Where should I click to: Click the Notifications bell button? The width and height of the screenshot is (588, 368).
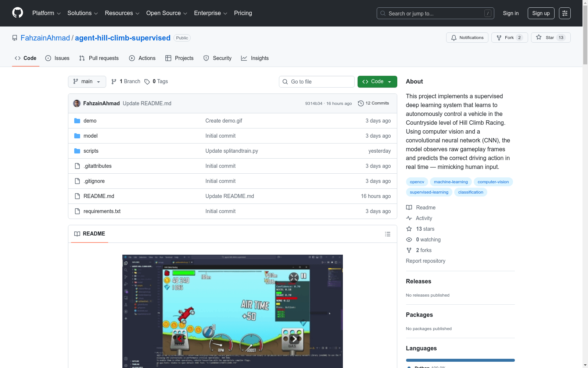coord(467,38)
